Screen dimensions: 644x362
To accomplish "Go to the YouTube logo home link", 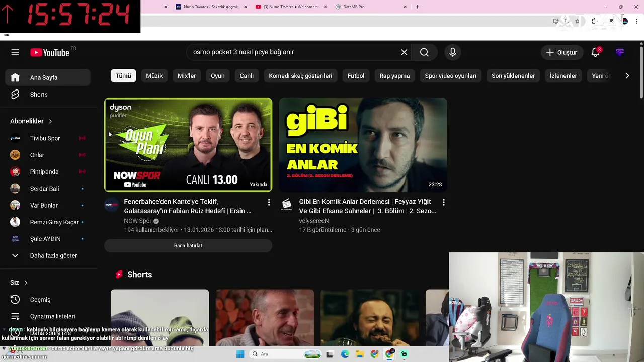I will click(x=50, y=52).
